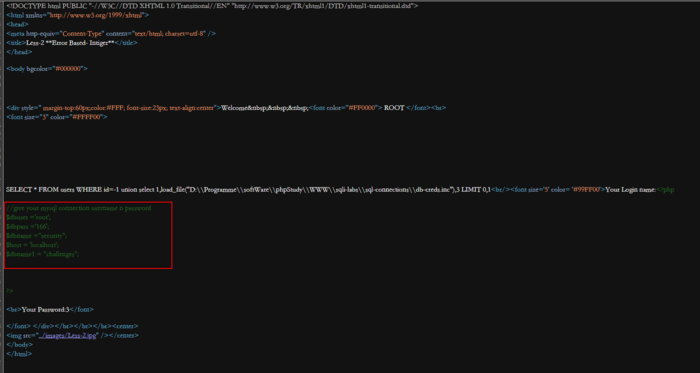The image size is (700, 373).
Task: Click the '<?php' opening tag
Action: (x=665, y=190)
